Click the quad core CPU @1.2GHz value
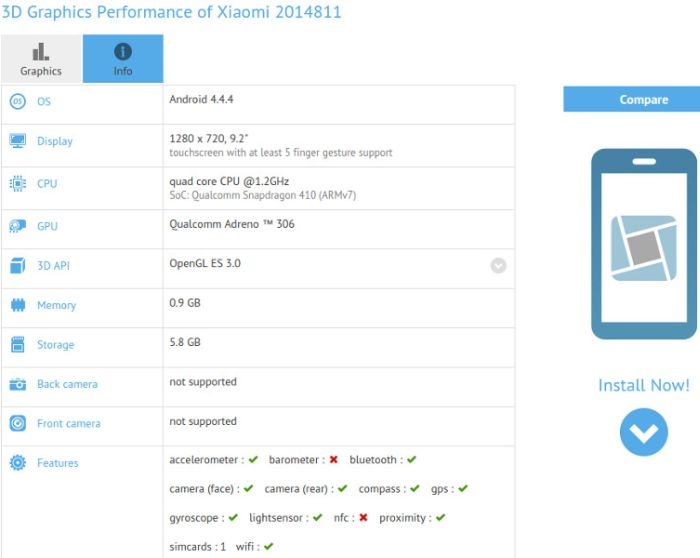Viewport: 700px width, 558px height. pos(229,181)
